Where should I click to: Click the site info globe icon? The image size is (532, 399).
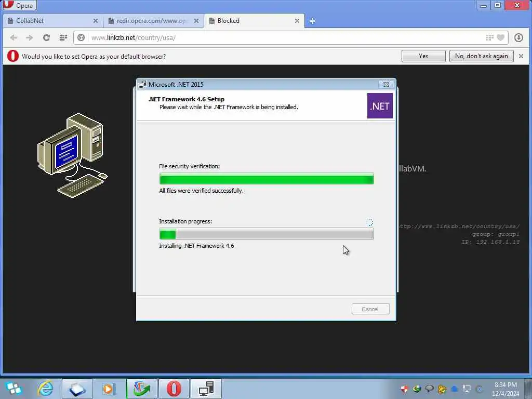point(81,37)
